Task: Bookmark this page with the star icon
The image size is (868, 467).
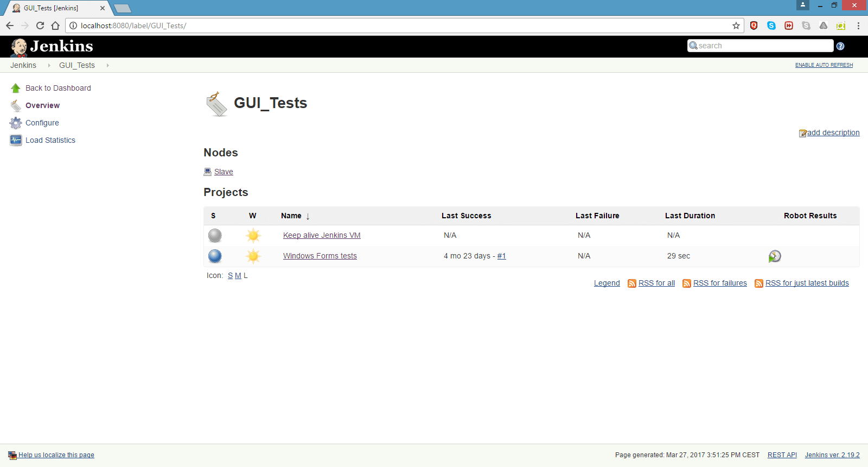Action: click(736, 26)
